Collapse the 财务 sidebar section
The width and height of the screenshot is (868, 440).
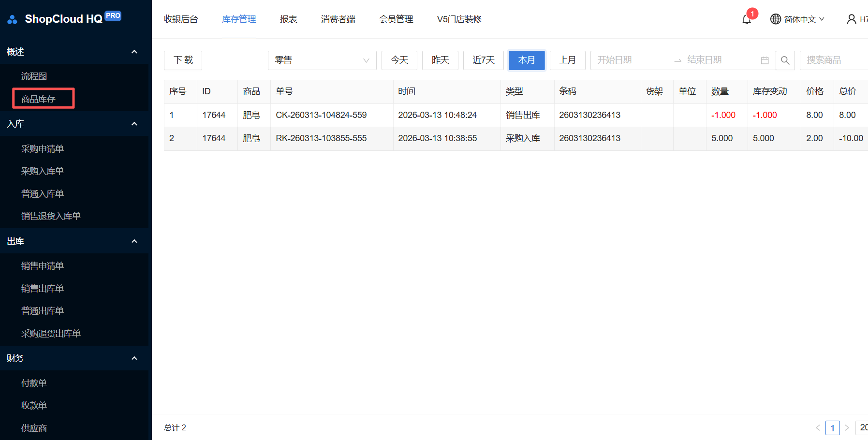134,358
